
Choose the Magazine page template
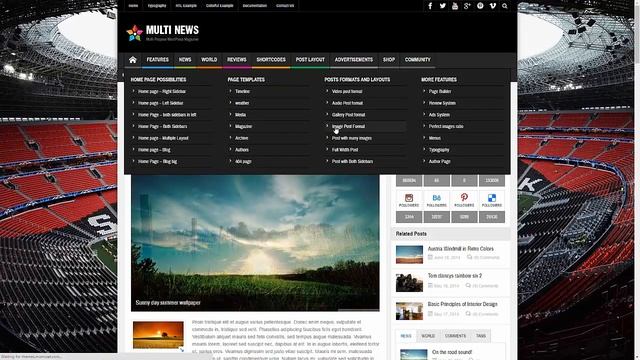pyautogui.click(x=243, y=127)
